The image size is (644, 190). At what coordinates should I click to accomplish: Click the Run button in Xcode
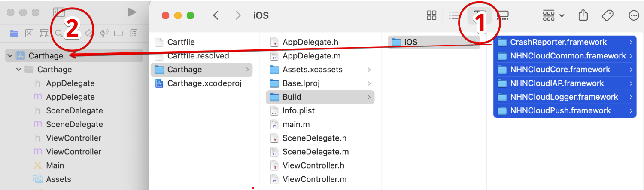pos(132,12)
